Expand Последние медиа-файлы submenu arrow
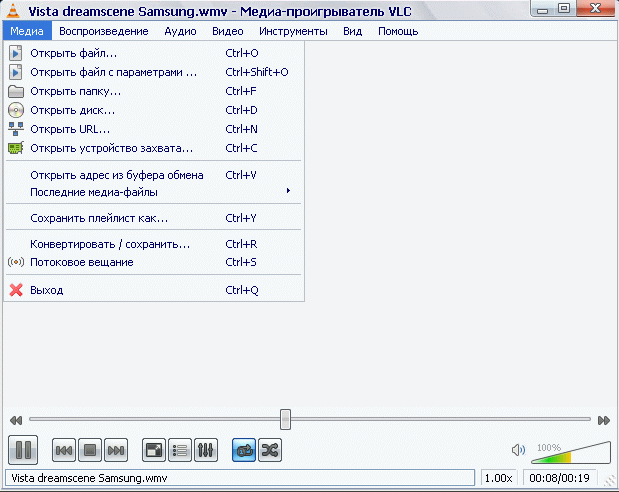The height and width of the screenshot is (492, 619). tap(288, 191)
